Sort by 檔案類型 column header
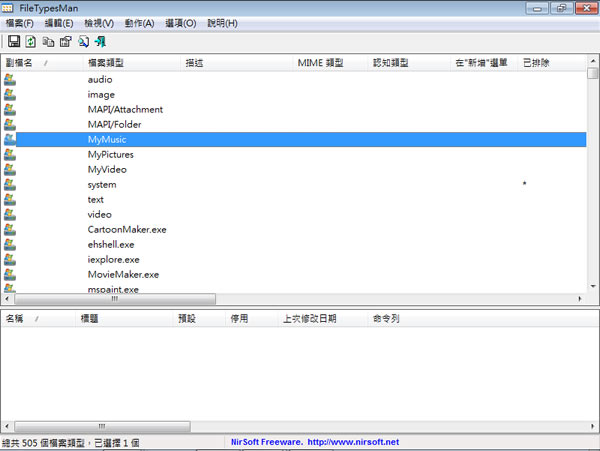Screen dimensions: 600x451 [x=132, y=63]
